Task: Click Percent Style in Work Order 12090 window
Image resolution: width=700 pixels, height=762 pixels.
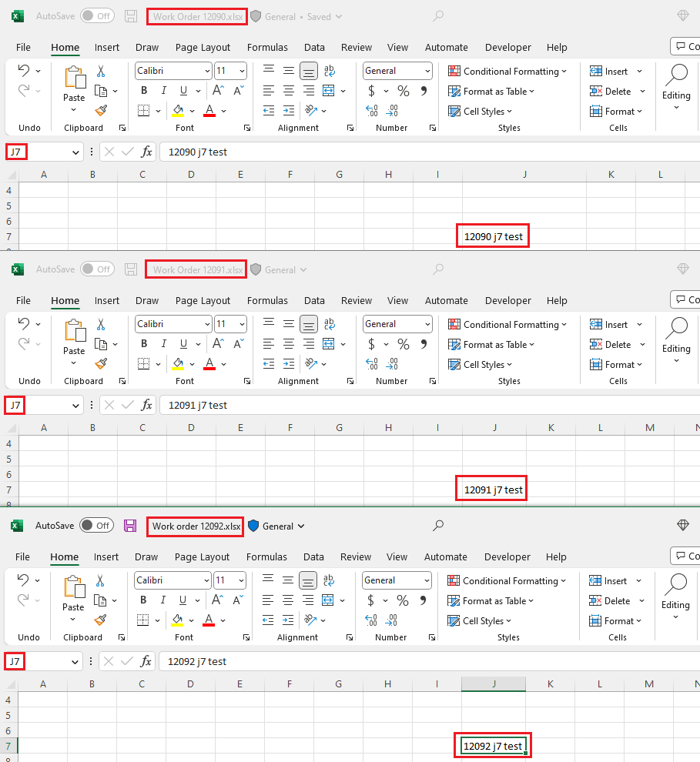Action: pos(404,91)
